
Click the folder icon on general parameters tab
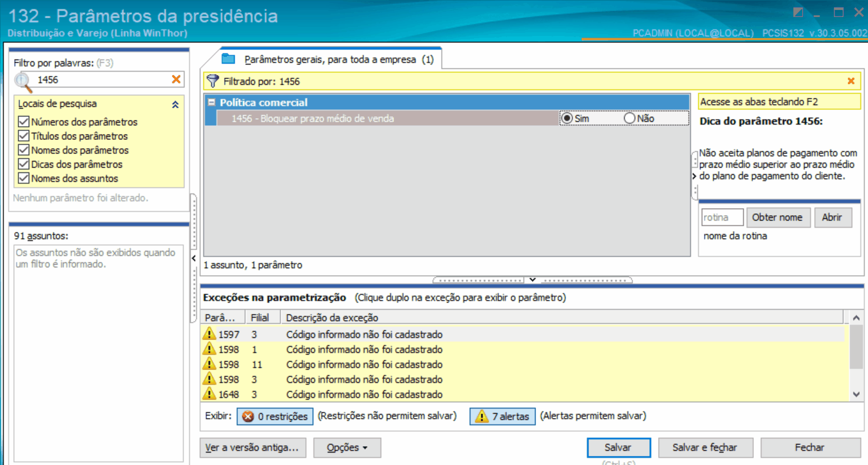click(228, 59)
